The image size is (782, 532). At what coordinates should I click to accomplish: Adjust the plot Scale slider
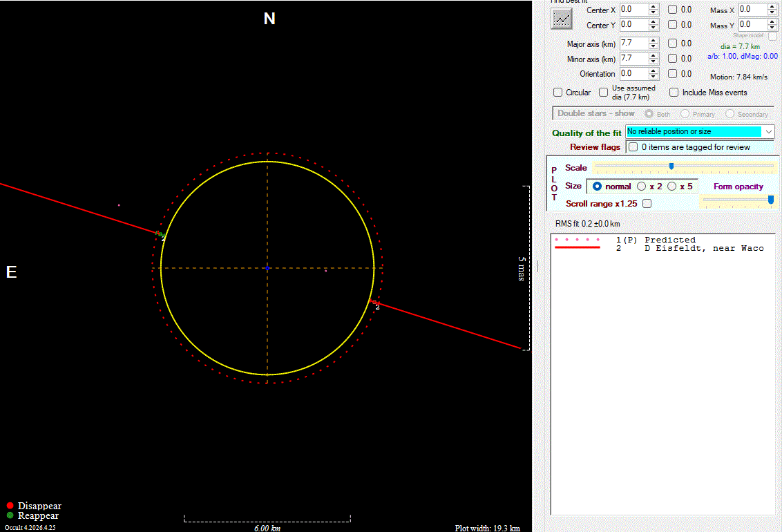coord(671,166)
